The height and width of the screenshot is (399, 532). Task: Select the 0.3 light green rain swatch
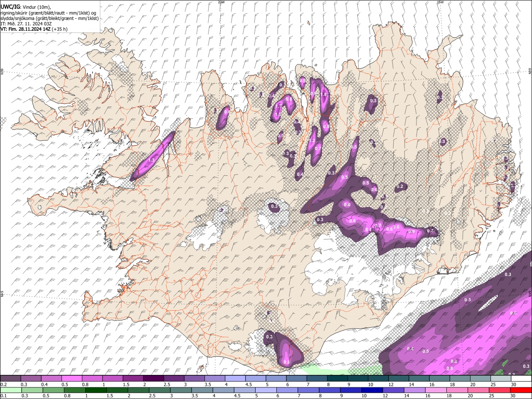(32, 390)
